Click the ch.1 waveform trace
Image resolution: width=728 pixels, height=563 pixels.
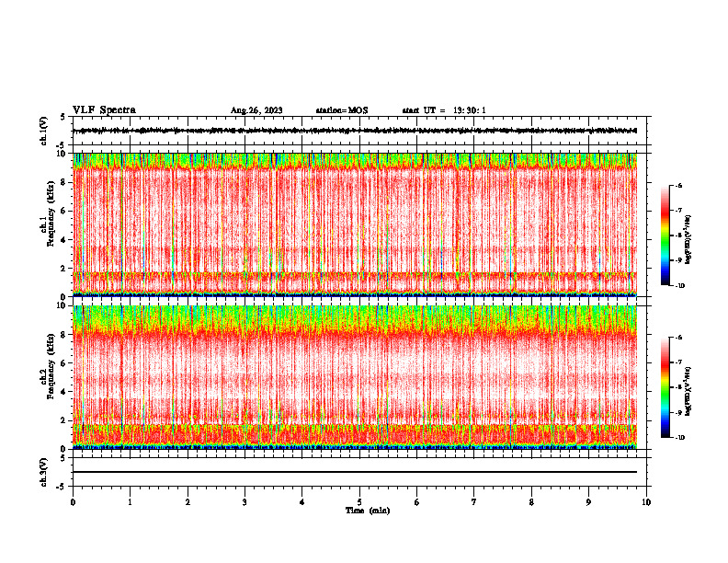(355, 131)
